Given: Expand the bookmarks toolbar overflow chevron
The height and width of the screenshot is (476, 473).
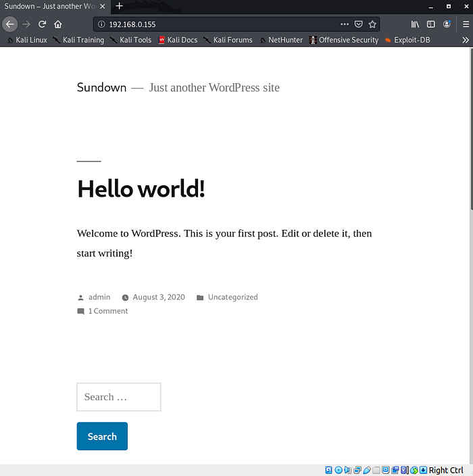Looking at the screenshot, I should [x=465, y=40].
